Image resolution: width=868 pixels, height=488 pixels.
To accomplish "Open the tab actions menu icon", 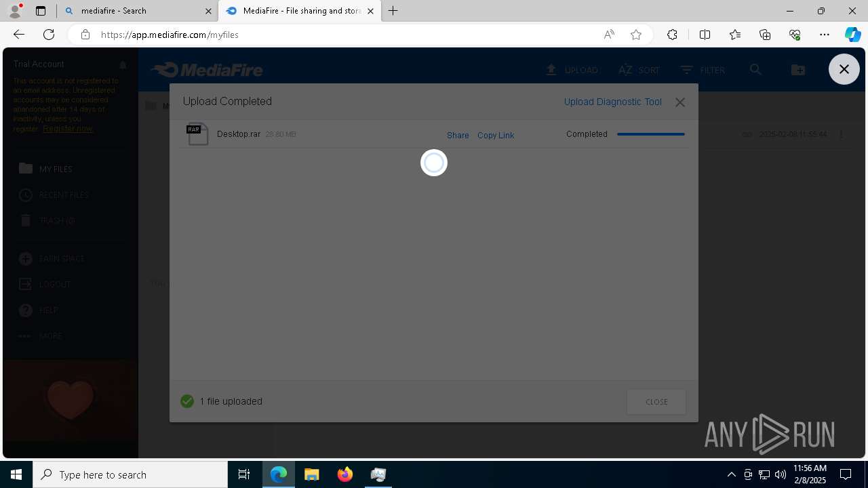I will 41,11.
